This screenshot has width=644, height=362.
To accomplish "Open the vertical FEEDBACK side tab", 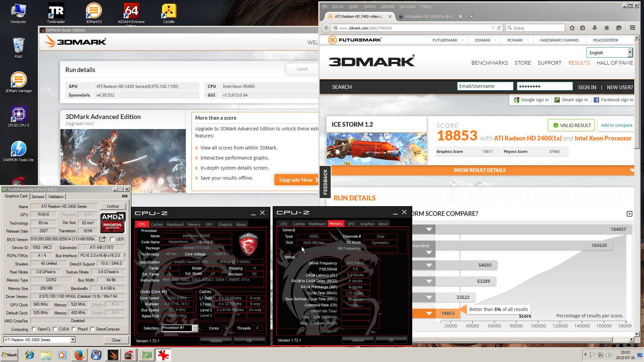I will [x=325, y=182].
